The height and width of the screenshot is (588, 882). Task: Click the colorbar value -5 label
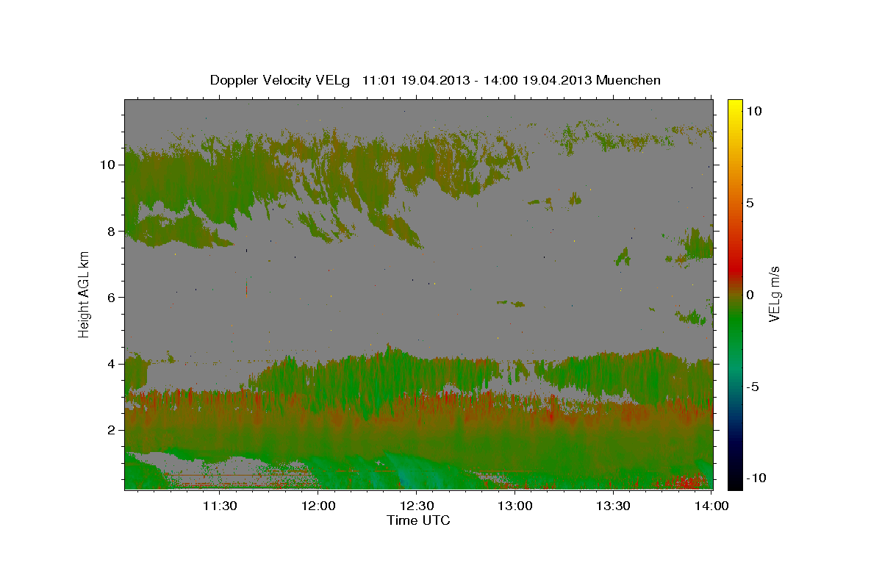point(753,387)
